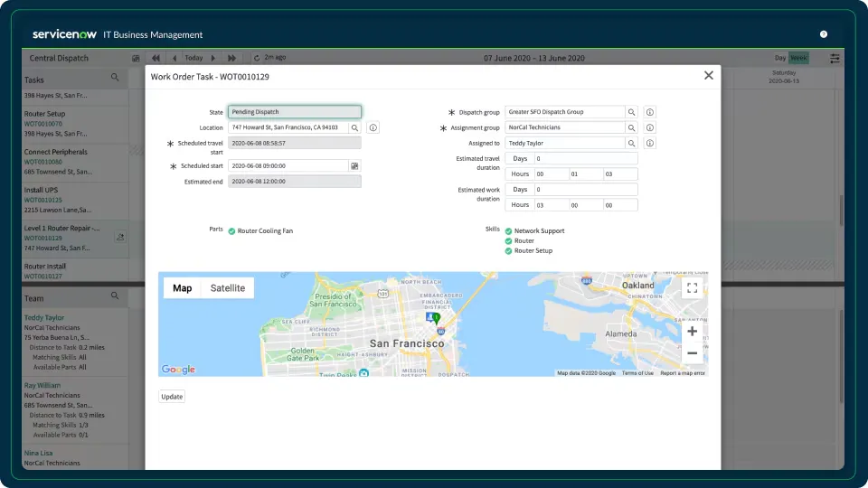This screenshot has height=488, width=868.
Task: Open Scheduled start date picker
Action: (x=354, y=166)
